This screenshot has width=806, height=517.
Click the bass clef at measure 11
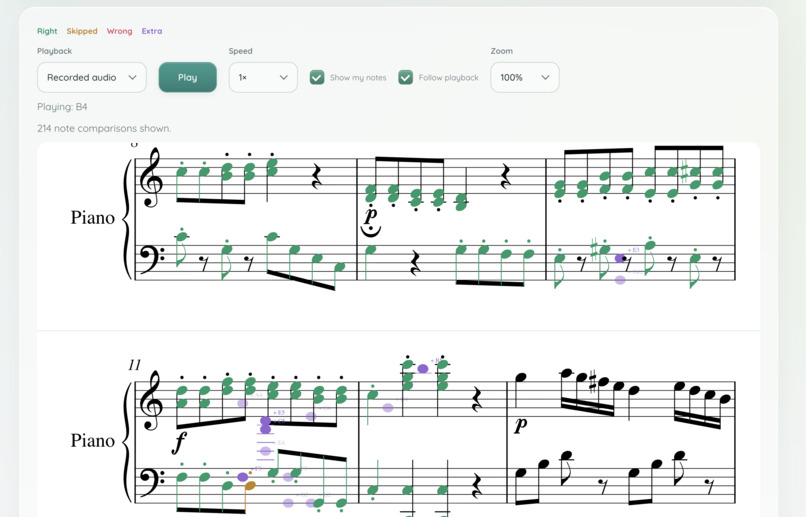coord(151,483)
